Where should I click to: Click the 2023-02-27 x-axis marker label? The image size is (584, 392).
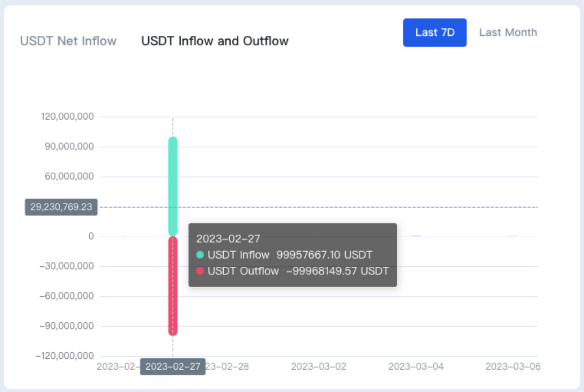(173, 366)
